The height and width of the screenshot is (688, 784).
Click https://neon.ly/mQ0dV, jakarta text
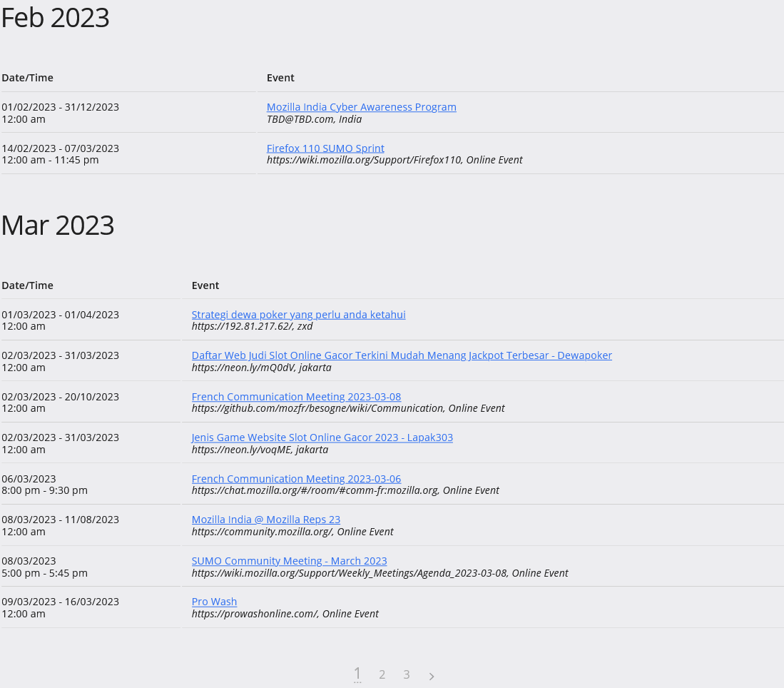(x=262, y=368)
